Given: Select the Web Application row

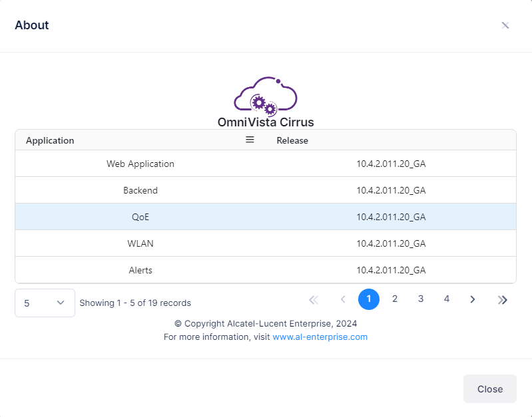Looking at the screenshot, I should coord(266,164).
